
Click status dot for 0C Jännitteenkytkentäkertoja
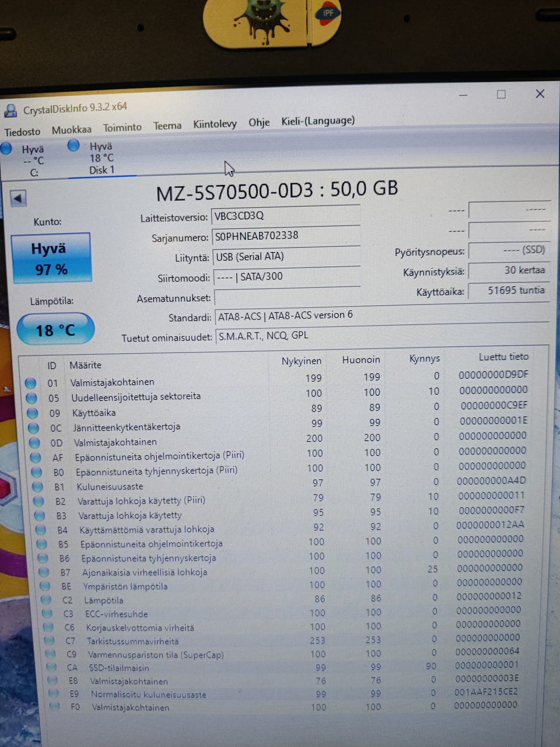[x=34, y=428]
